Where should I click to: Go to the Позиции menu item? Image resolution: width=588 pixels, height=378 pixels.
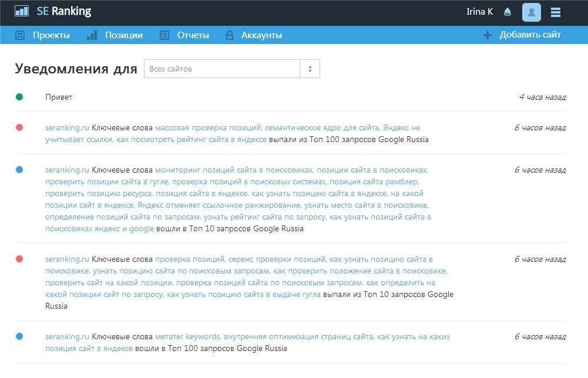point(123,35)
